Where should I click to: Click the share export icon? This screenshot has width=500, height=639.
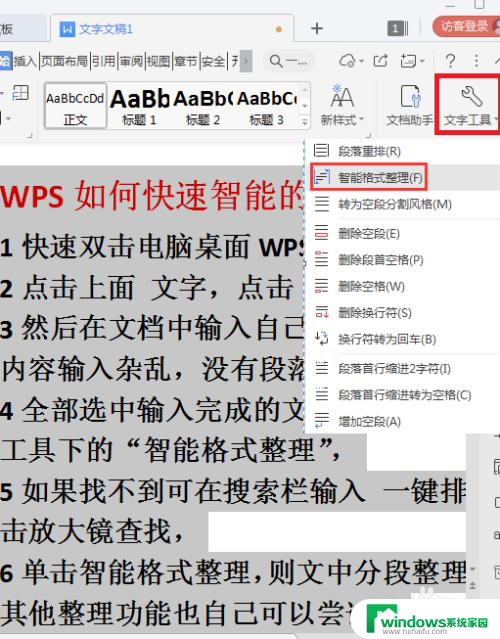pos(380,61)
